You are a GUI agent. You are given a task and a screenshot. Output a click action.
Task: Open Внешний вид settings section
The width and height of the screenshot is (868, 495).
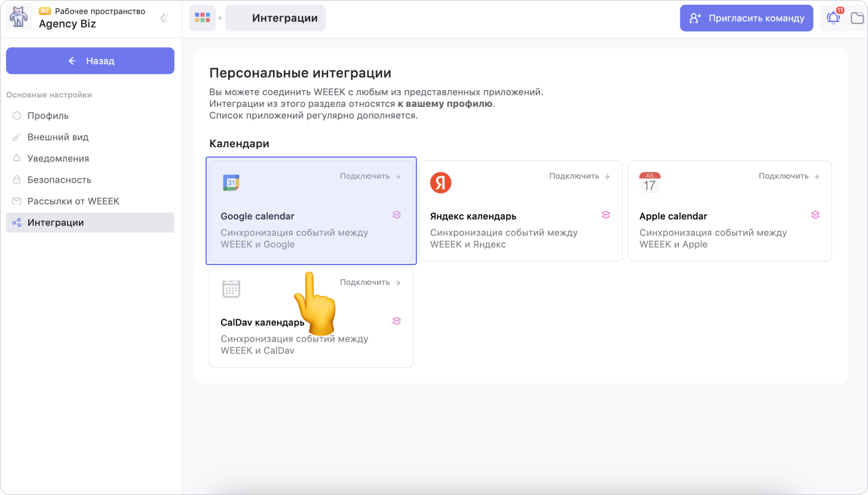pyautogui.click(x=58, y=137)
